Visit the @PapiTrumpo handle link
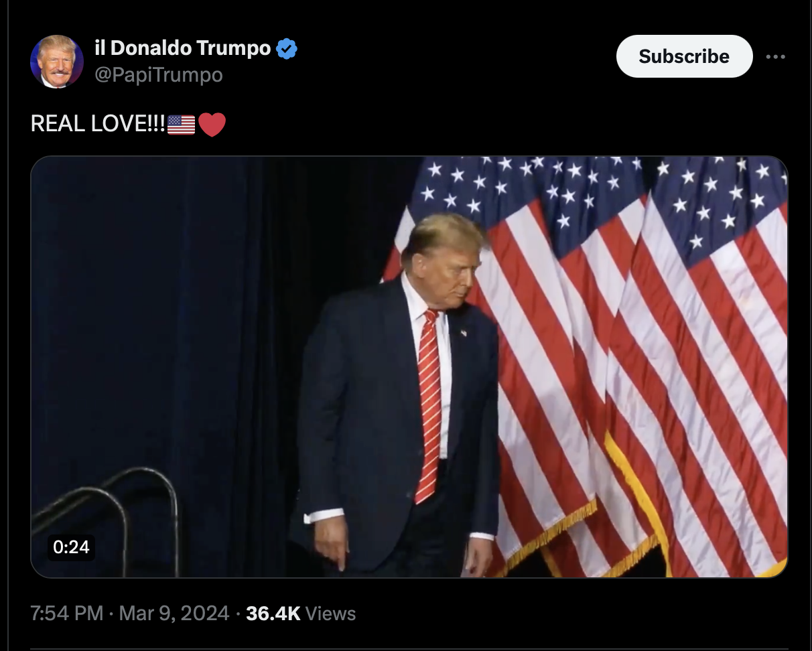 [158, 75]
